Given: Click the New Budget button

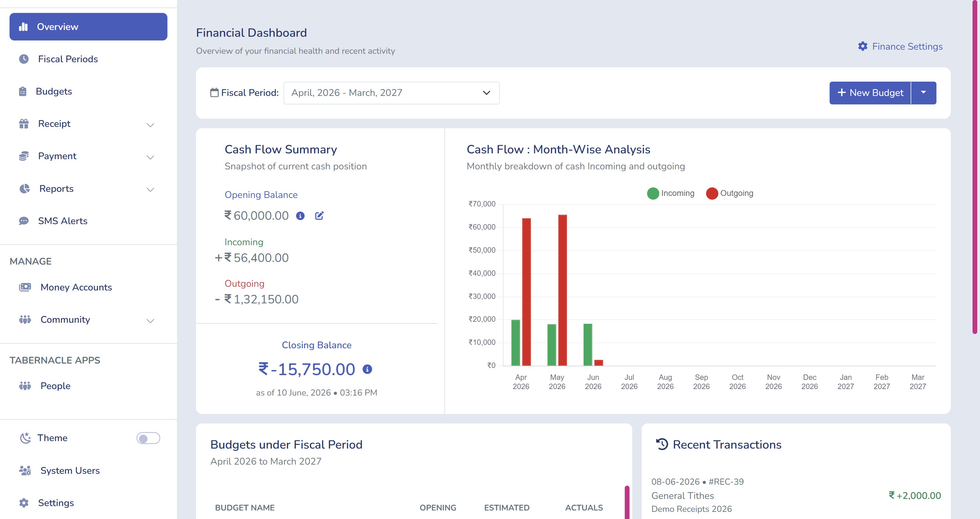Looking at the screenshot, I should coord(870,93).
